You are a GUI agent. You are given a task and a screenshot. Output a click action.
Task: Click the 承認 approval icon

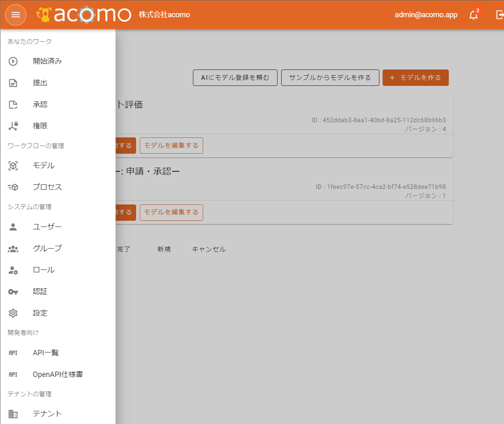(13, 105)
